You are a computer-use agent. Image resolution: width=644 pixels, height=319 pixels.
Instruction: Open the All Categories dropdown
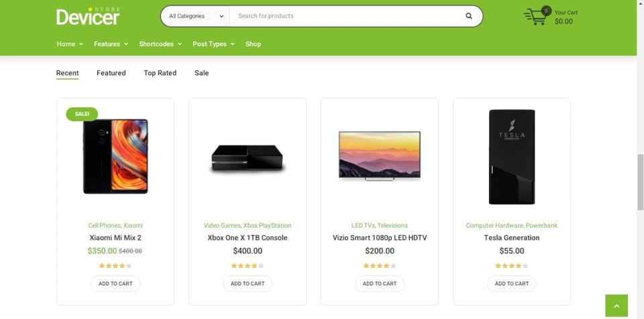point(196,16)
